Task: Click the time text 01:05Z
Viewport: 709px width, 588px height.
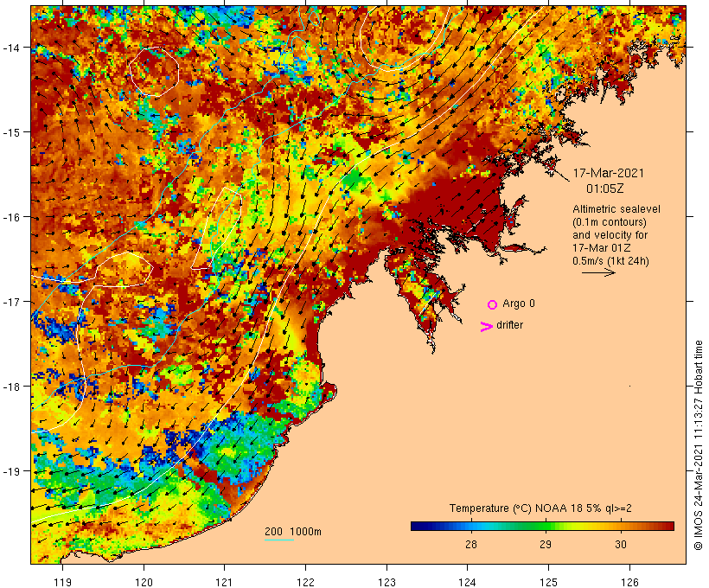Action: click(604, 189)
